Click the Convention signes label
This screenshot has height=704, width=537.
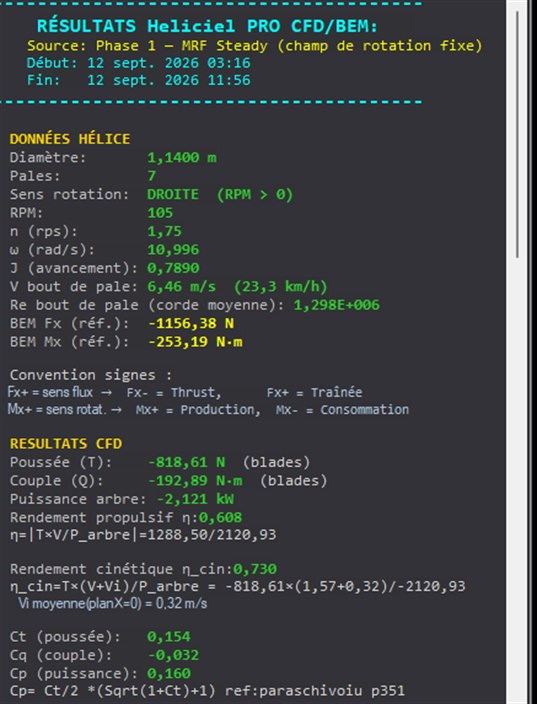pyautogui.click(x=91, y=375)
